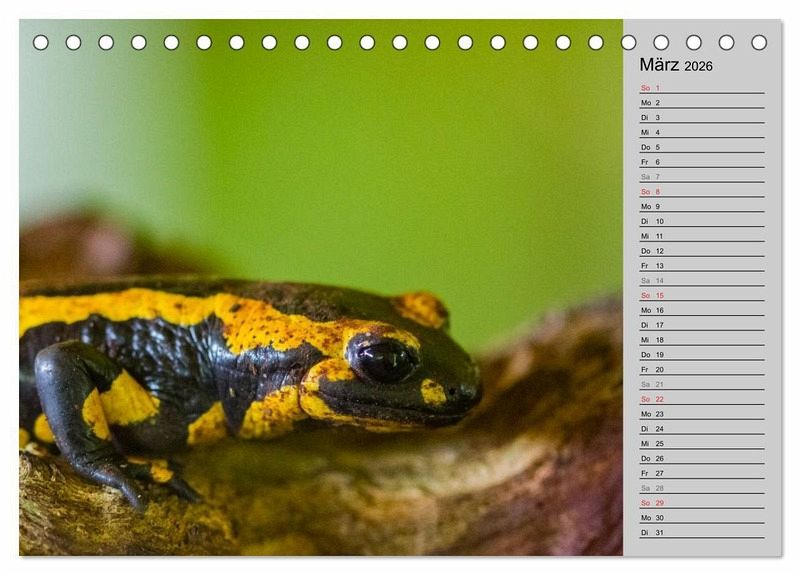800x575 pixels.
Task: Select the Sa 28 date line
Action: 700,488
